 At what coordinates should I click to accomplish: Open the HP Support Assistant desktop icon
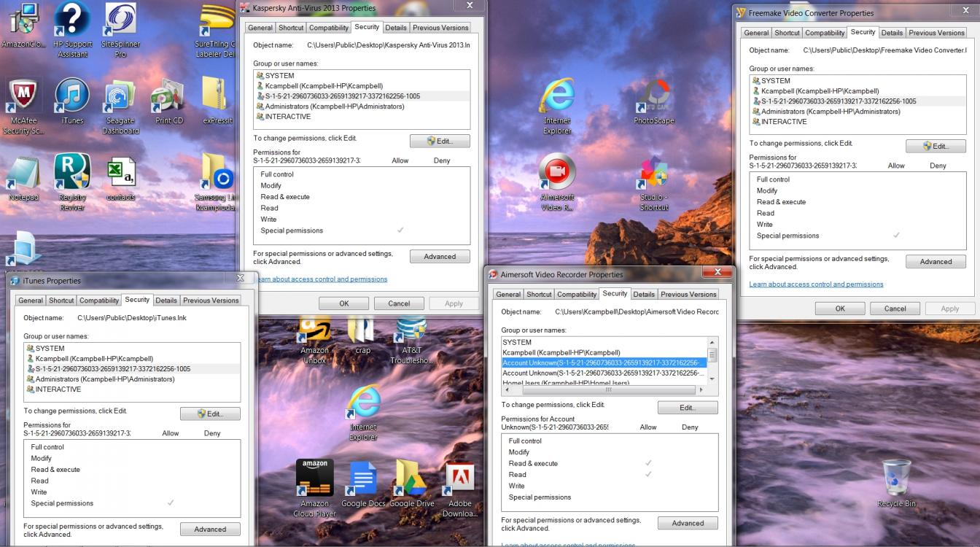pos(72,29)
